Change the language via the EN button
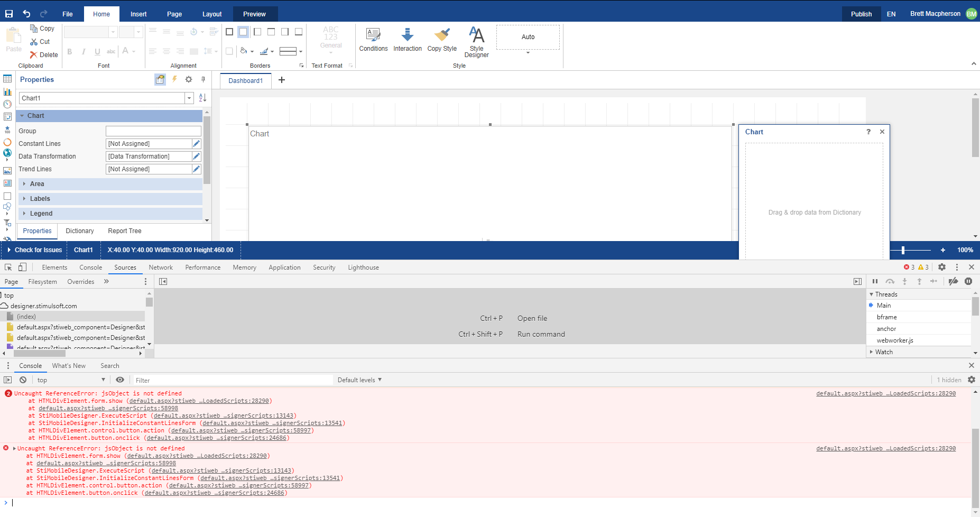Viewport: 980px width, 517px height. (891, 14)
